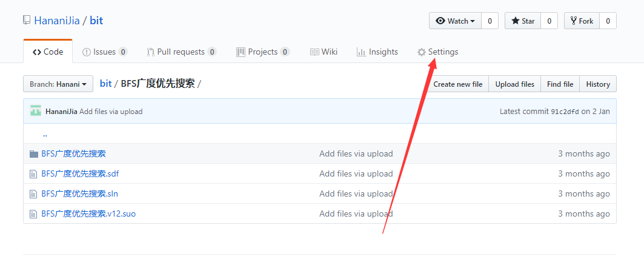Viewport: 644px width, 276px height.
Task: Go up to parent directory via ..
Action: 45,134
